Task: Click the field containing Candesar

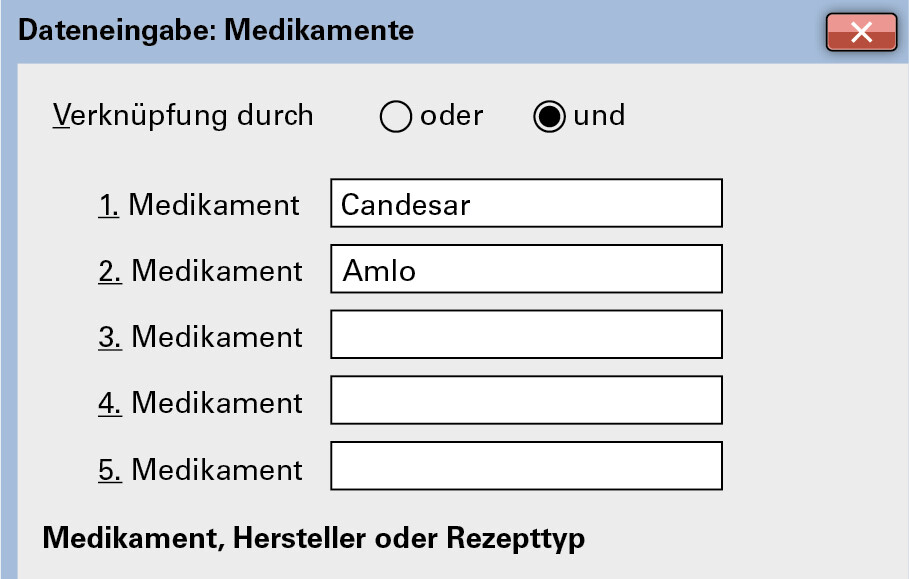Action: pyautogui.click(x=526, y=204)
